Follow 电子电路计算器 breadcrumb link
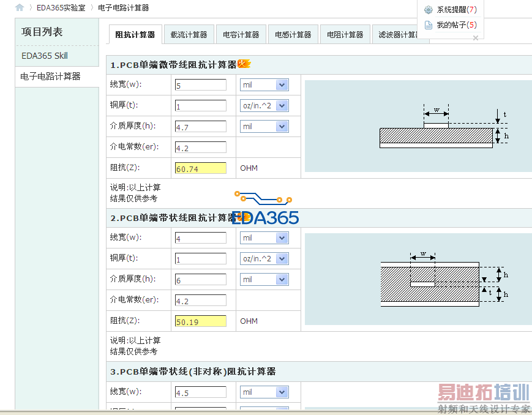Image resolution: width=532 pixels, height=415 pixels. (x=124, y=7)
